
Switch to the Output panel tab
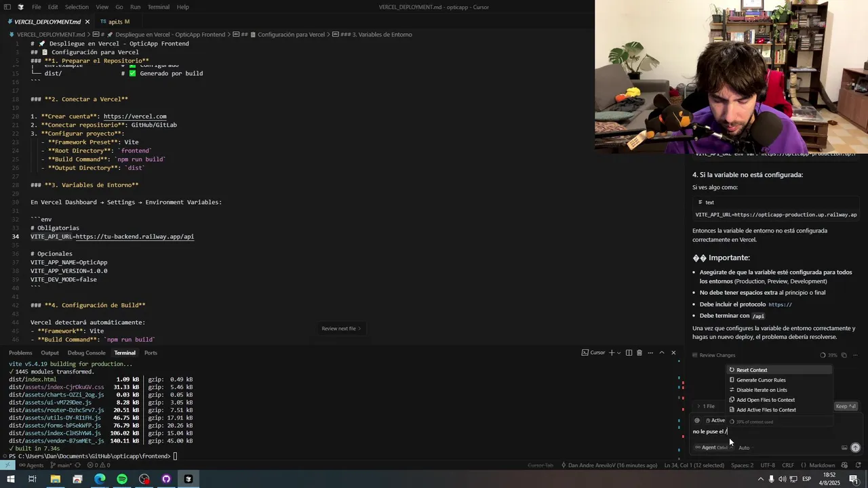pos(50,352)
